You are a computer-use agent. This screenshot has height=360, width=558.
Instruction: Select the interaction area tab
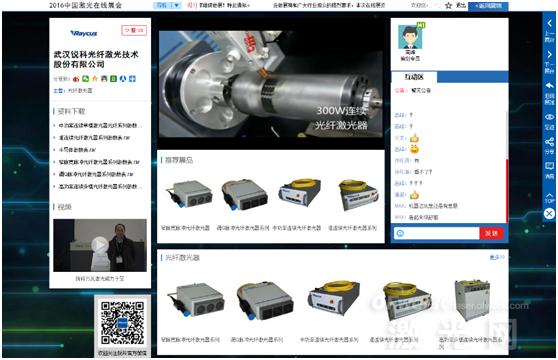pos(414,77)
